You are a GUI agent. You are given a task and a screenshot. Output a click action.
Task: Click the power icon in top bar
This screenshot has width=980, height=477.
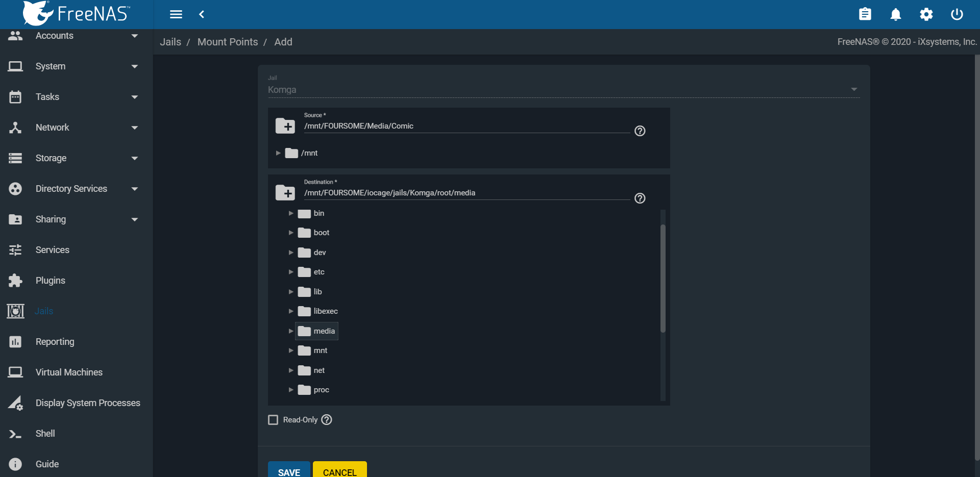[x=957, y=14]
